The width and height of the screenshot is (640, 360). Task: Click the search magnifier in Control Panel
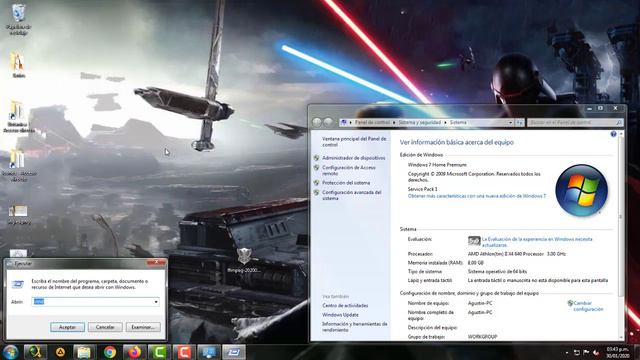[618, 122]
